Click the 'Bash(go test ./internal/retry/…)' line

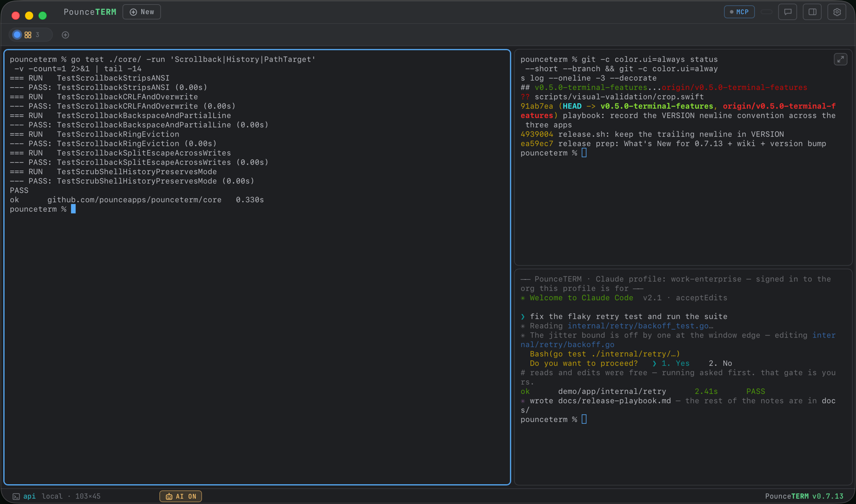click(605, 354)
